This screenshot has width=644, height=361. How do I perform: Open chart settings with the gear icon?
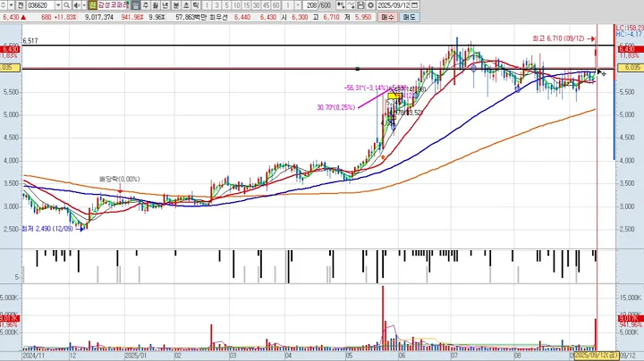click(370, 5)
